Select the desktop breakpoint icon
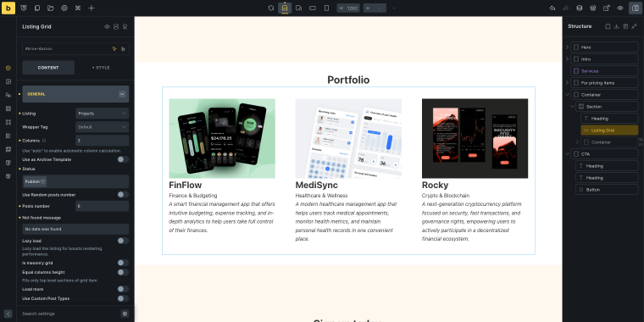644x322 pixels. click(x=285, y=8)
